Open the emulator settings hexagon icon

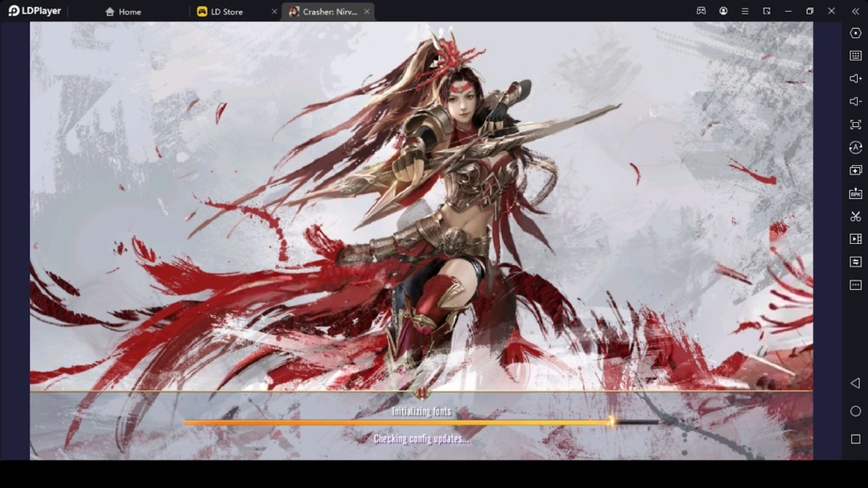click(x=855, y=33)
